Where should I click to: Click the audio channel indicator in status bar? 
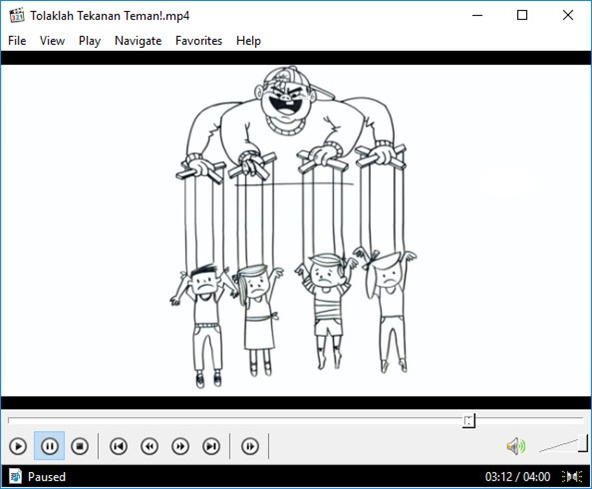tap(572, 477)
